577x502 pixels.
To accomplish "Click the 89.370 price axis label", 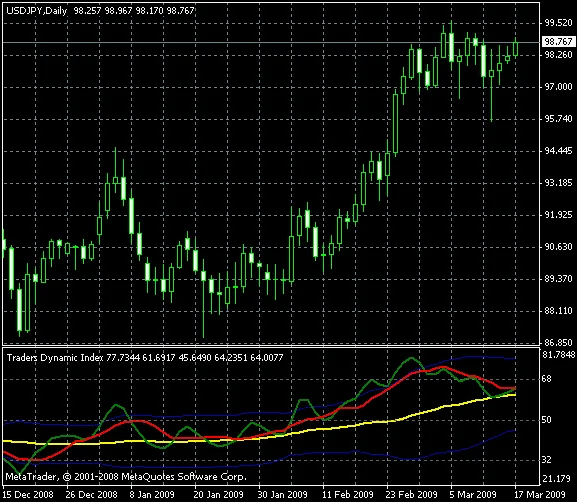I will click(x=558, y=279).
